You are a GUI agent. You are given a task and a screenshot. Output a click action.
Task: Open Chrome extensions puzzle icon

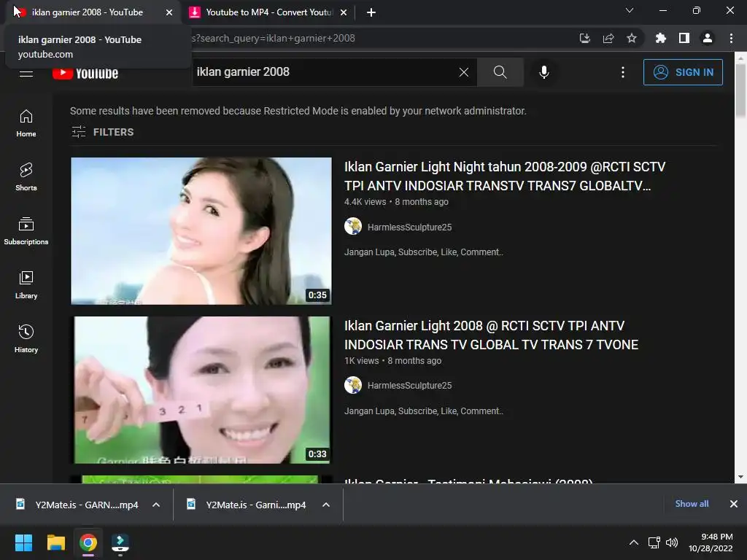(661, 38)
